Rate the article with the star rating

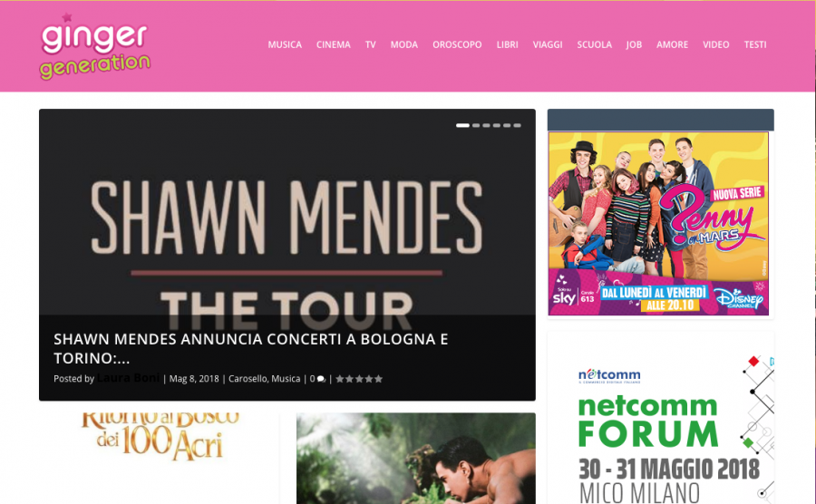click(359, 379)
